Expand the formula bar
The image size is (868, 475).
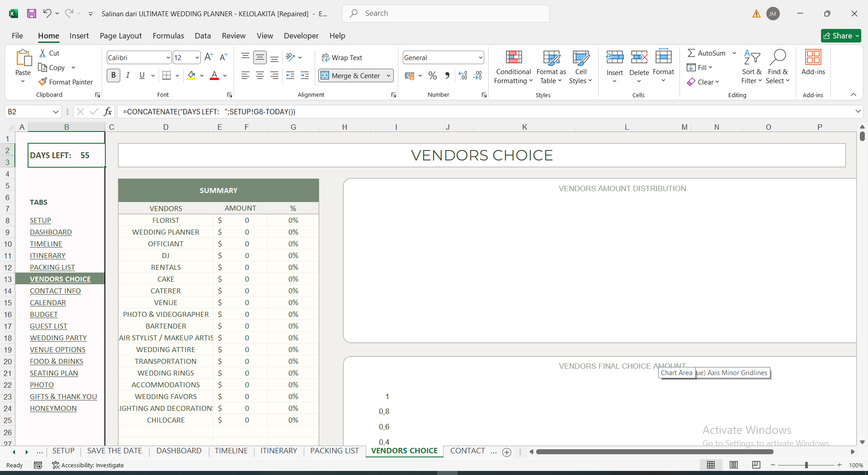(x=858, y=111)
